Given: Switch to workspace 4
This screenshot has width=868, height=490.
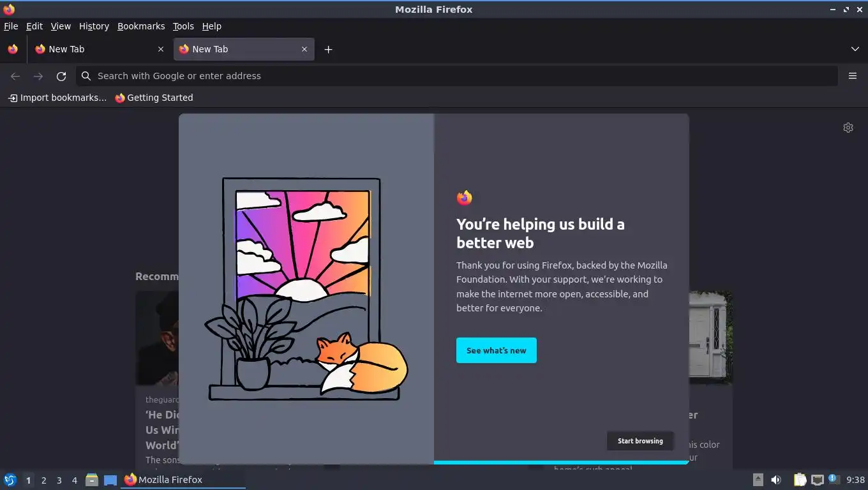Looking at the screenshot, I should (x=74, y=480).
